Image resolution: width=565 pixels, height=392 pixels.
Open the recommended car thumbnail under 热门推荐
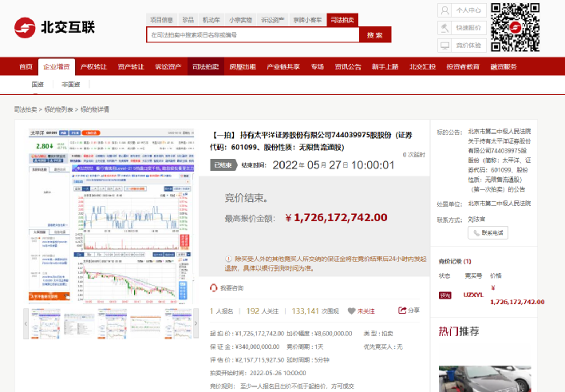pyautogui.click(x=485, y=378)
